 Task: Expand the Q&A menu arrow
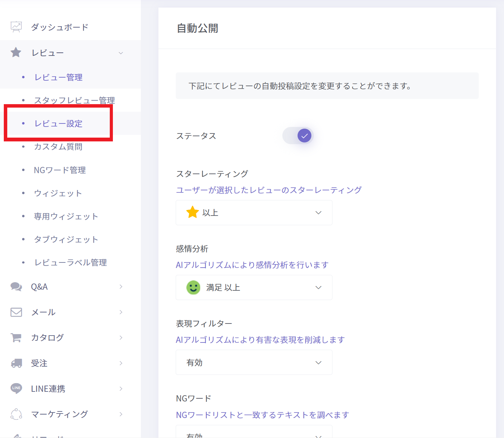121,287
